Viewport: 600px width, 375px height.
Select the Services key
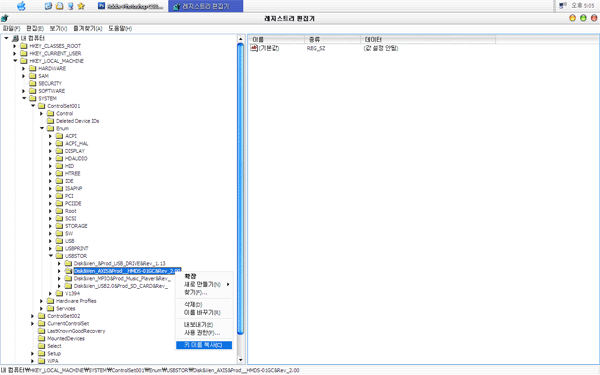tap(66, 308)
